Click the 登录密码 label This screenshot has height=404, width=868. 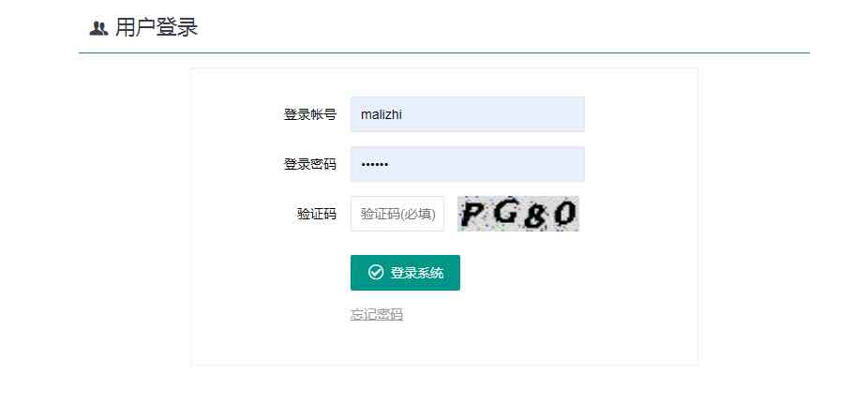point(310,164)
